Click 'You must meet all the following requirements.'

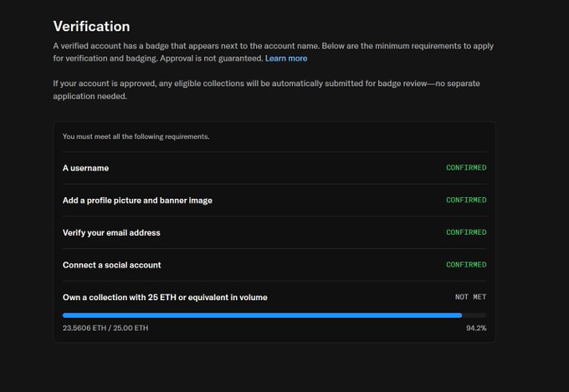point(136,137)
